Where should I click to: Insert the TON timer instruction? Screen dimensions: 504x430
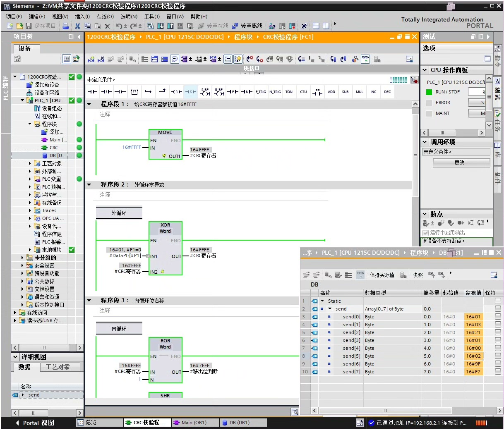tap(289, 92)
